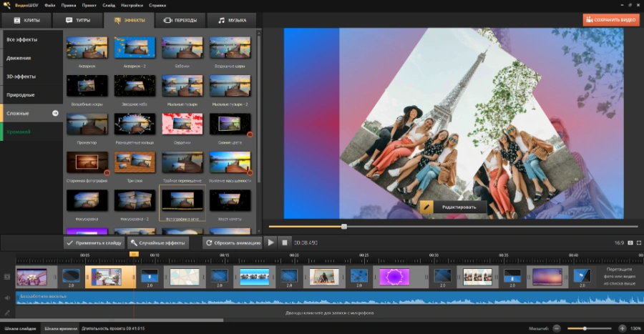Choose the Усиление насыщенности effect thumbnail
644x334 pixels.
click(230, 162)
